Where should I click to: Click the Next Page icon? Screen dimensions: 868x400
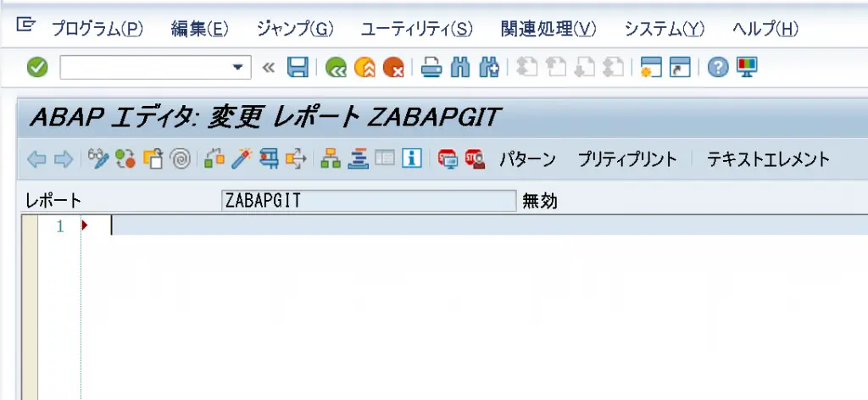point(584,68)
